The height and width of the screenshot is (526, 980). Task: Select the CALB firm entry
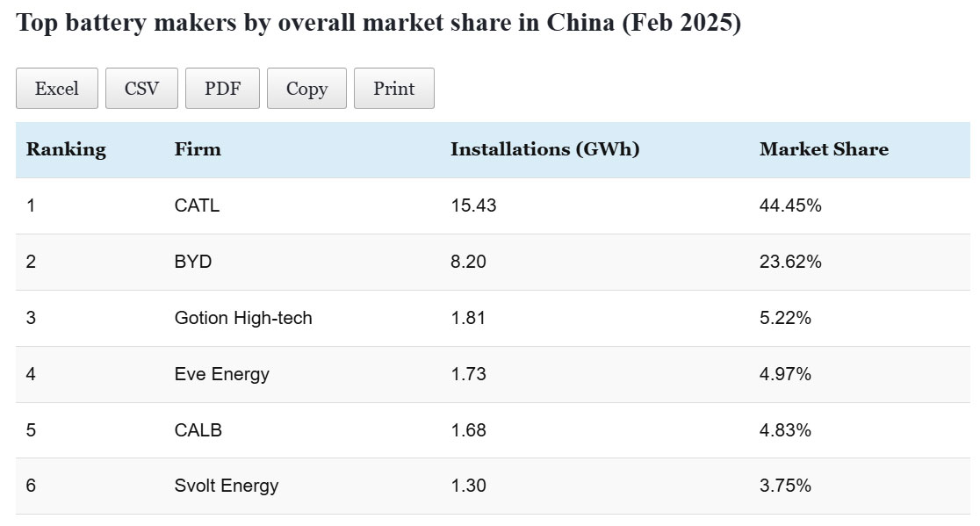(198, 430)
